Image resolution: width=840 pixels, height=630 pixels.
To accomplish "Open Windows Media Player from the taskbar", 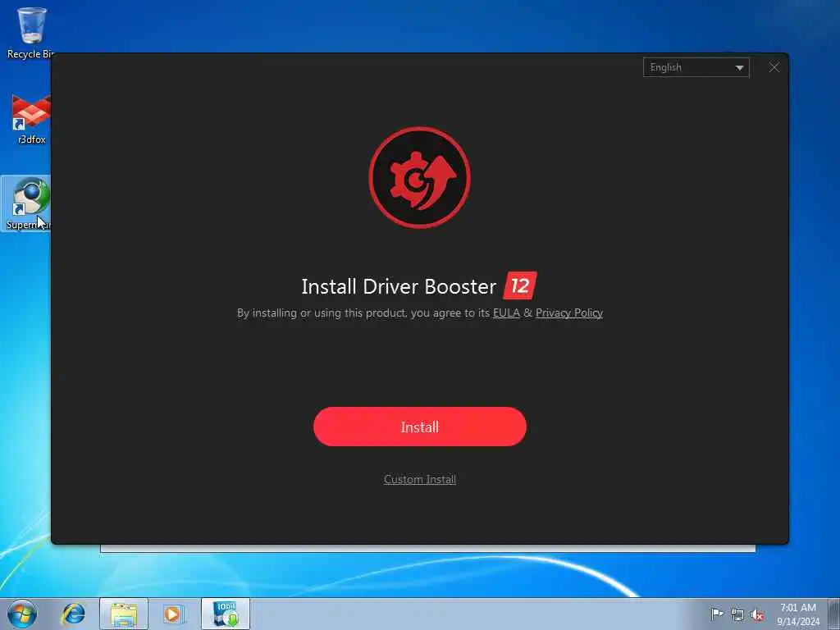I will pos(173,614).
